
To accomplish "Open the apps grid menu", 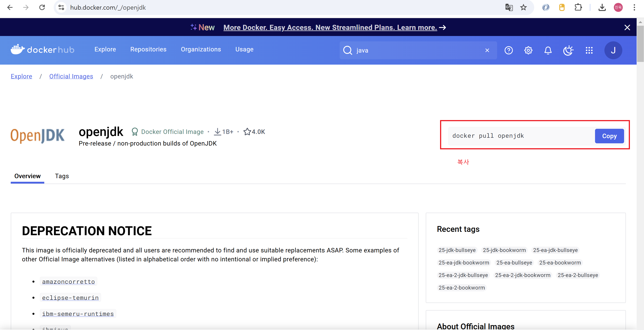I will (589, 50).
